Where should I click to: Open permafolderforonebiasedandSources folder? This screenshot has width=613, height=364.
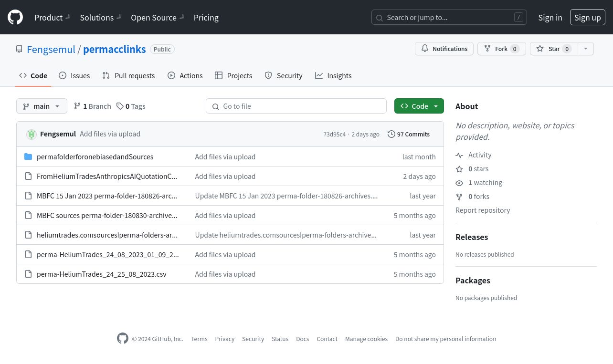[95, 156]
